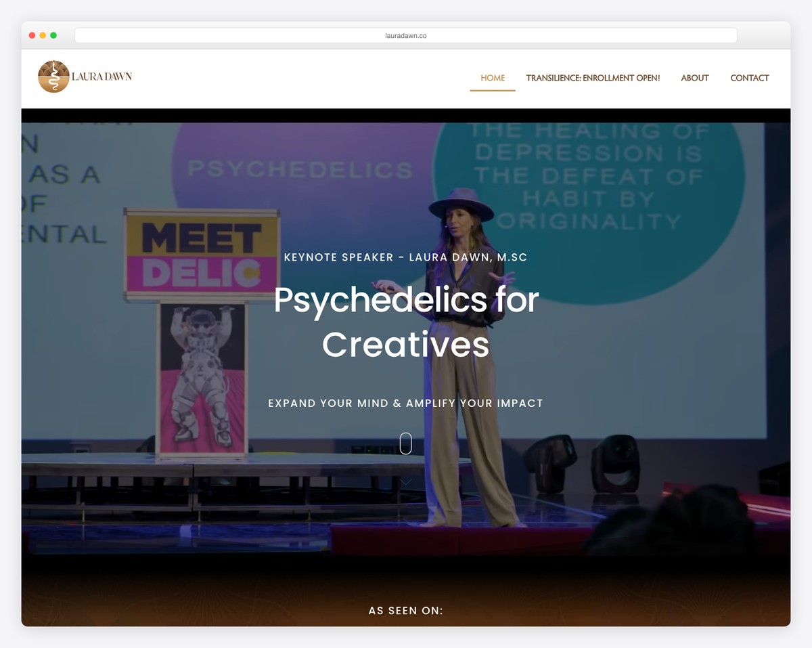
Task: Click the Keynote Speaker – Laura Dawn, M.Sc subtitle
Action: pyautogui.click(x=406, y=257)
